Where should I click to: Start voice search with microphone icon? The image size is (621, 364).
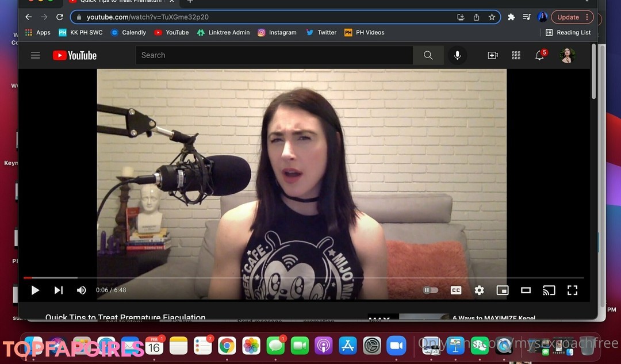coord(458,55)
